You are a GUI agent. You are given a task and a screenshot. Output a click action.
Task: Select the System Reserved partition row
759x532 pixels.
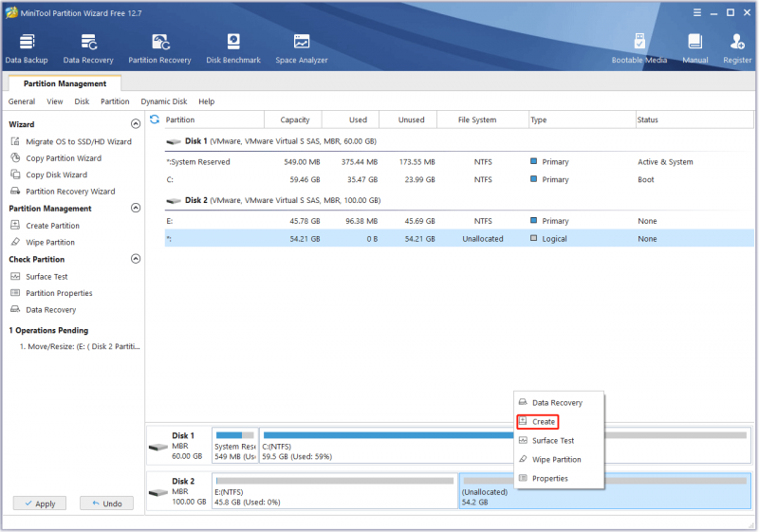[459, 162]
